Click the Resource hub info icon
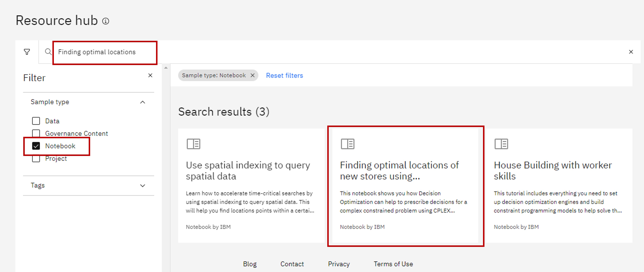644x272 pixels. coord(106,21)
